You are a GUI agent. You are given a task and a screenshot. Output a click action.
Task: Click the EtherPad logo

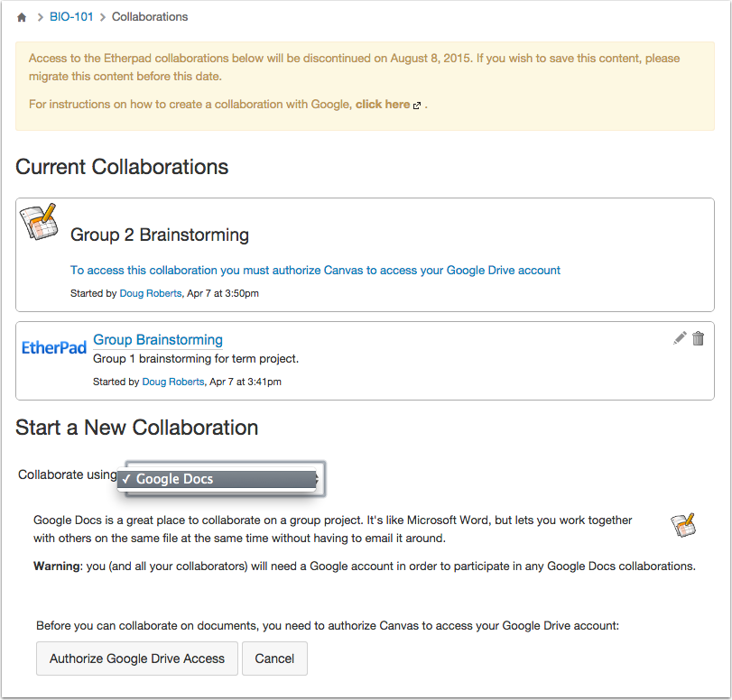54,347
